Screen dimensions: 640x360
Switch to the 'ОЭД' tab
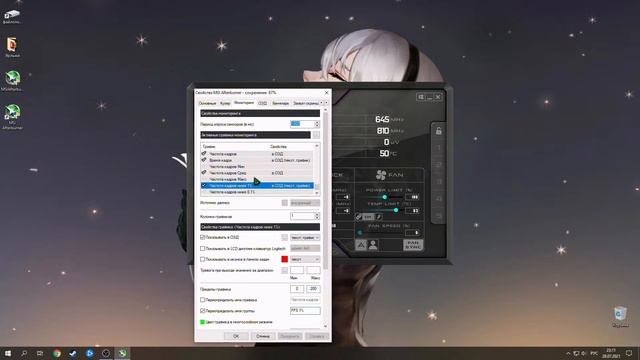tap(262, 104)
